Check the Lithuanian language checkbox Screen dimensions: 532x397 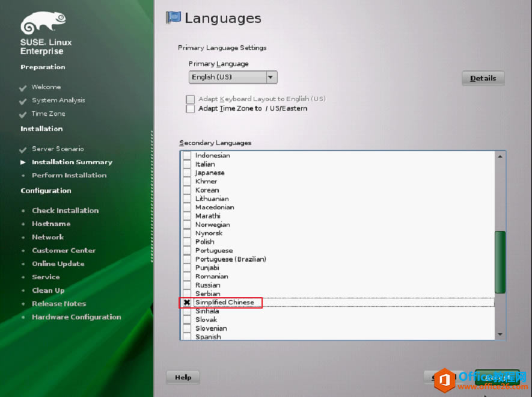coord(187,198)
